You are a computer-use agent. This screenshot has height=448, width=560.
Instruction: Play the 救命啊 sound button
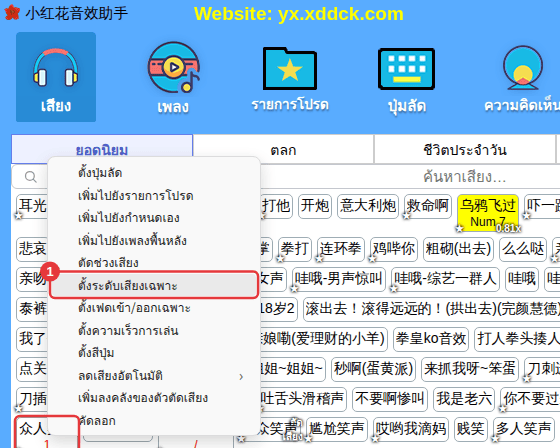(428, 206)
